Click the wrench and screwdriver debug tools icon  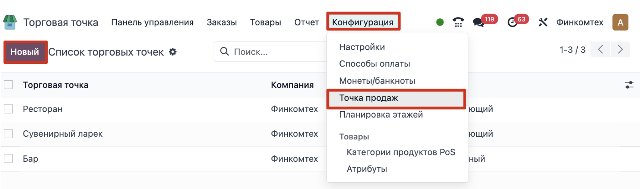pyautogui.click(x=543, y=22)
